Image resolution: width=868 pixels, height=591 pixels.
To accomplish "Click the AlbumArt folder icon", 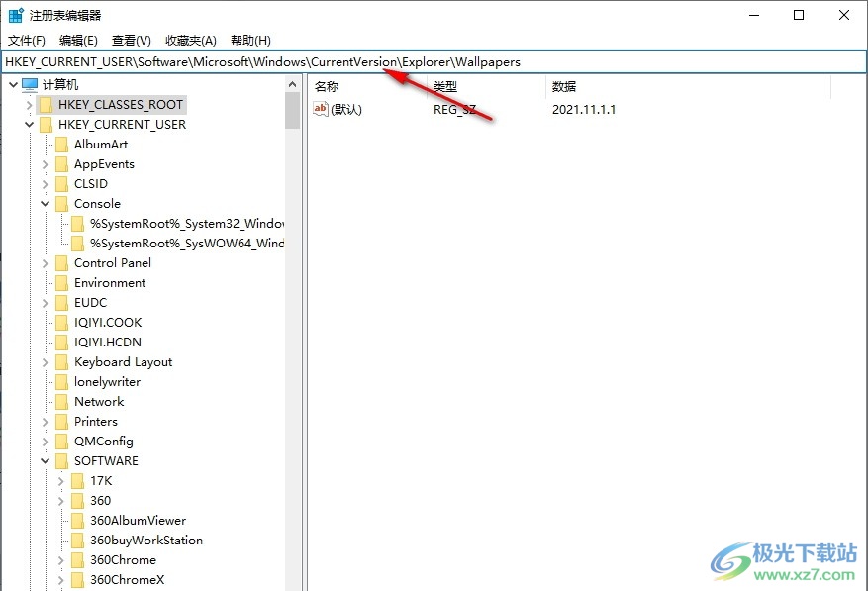I will [62, 145].
